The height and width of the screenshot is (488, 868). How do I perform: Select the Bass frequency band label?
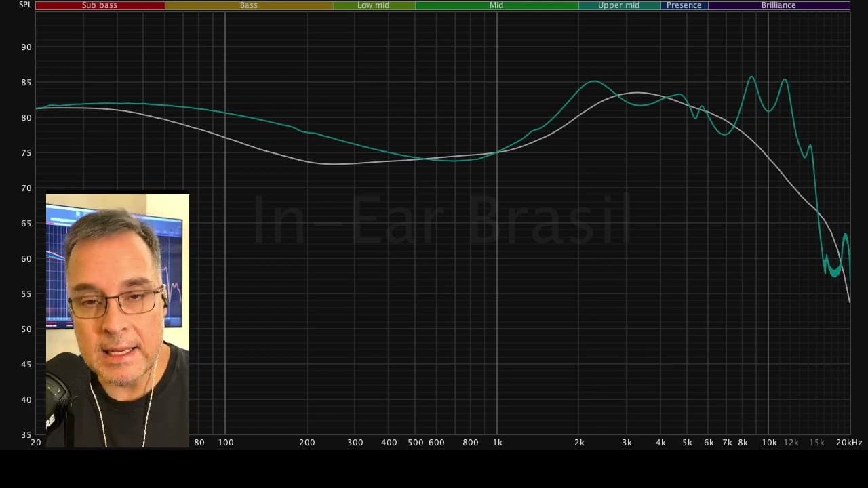(x=249, y=5)
